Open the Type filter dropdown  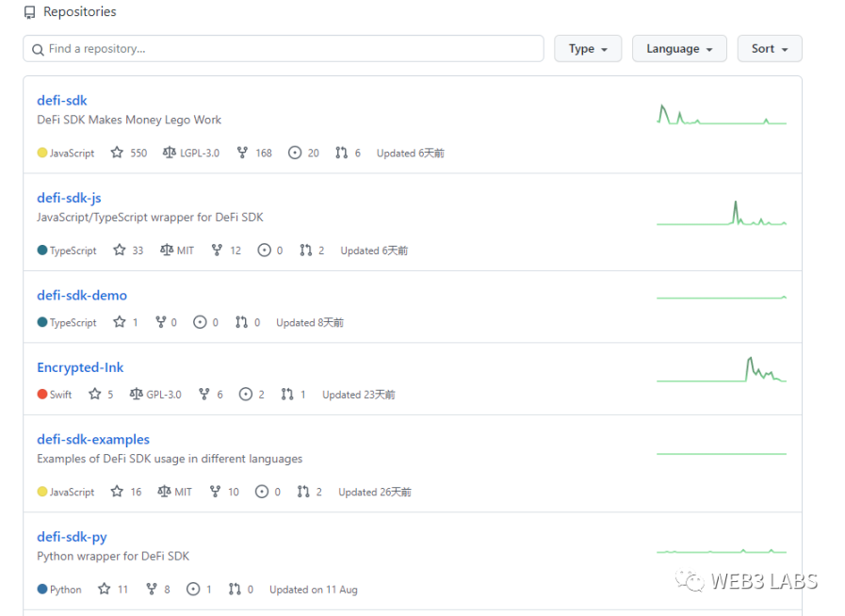[x=588, y=48]
